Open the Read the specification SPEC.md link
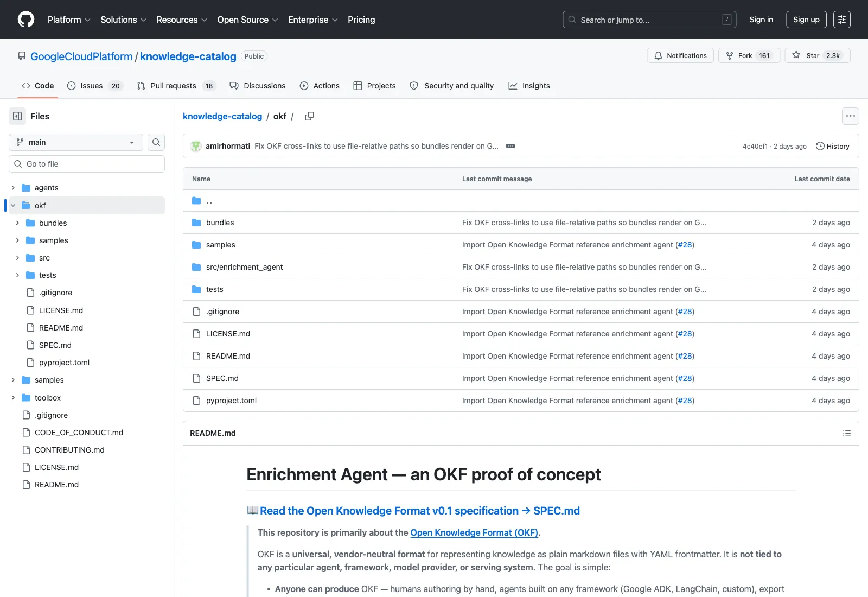Screen dimensions: 868x597 (x=420, y=511)
